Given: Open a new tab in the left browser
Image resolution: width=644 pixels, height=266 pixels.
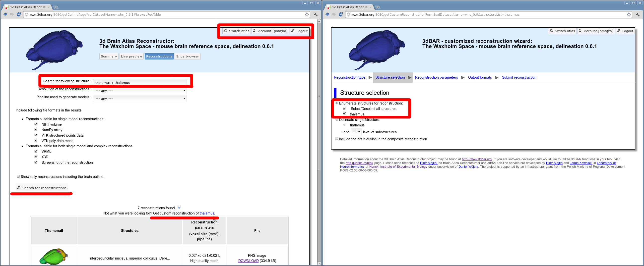Looking at the screenshot, I should [x=56, y=7].
